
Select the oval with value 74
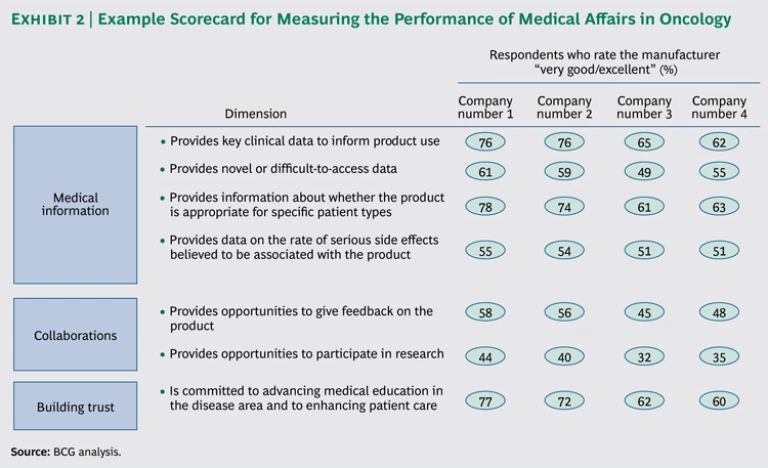tap(564, 207)
